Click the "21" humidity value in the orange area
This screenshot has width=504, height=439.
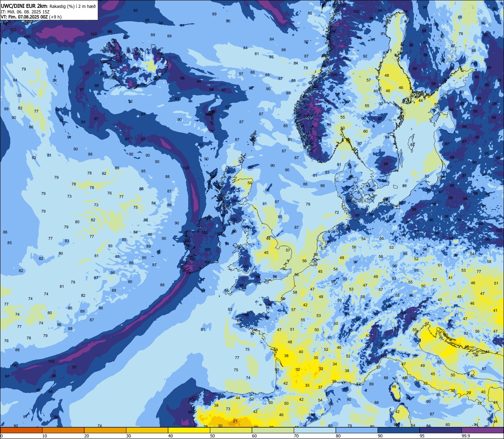click(x=235, y=421)
